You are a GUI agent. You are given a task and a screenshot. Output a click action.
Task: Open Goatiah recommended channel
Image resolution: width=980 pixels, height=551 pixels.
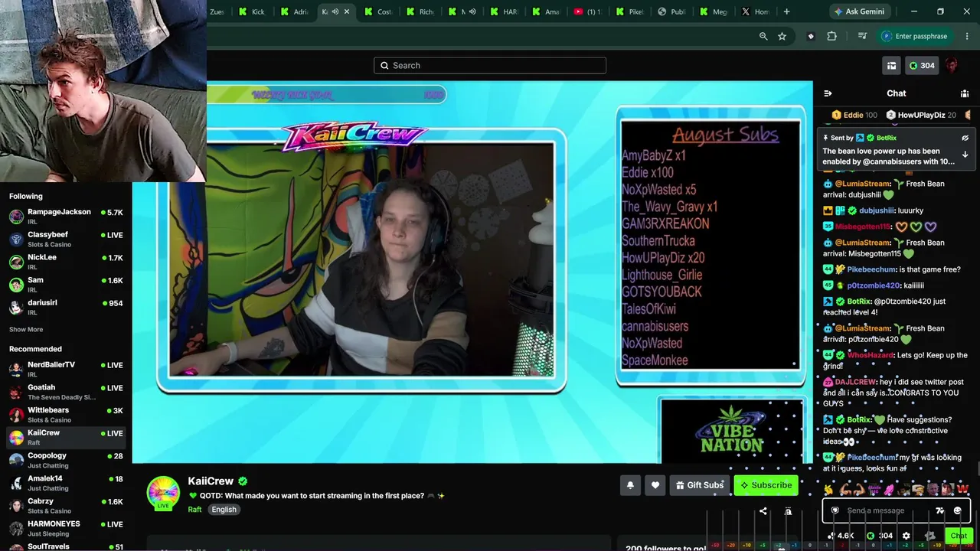tap(66, 392)
